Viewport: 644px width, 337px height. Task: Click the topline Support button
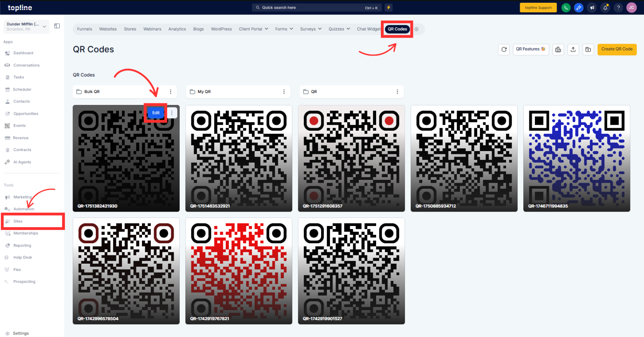coord(538,8)
